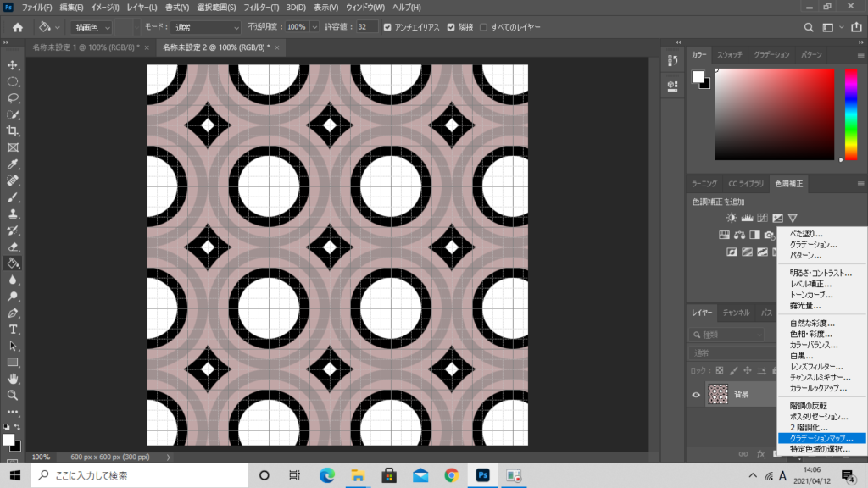Viewport: 868px width, 488px height.
Task: Select the History Brush tool
Action: point(13,230)
